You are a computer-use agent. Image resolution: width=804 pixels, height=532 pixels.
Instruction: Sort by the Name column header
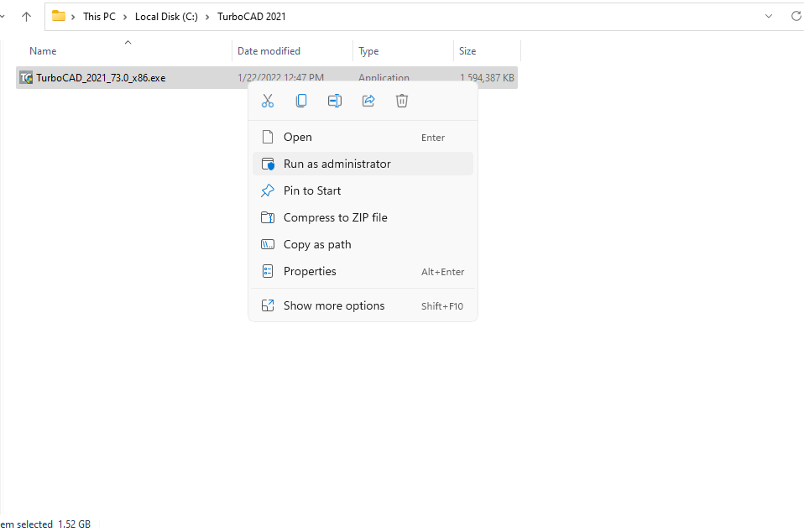[x=43, y=51]
